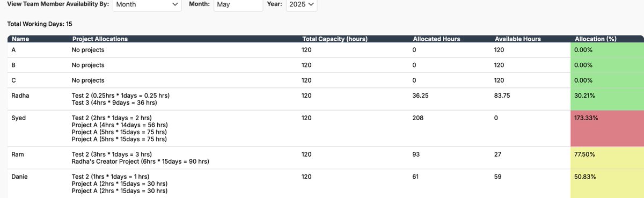The height and width of the screenshot is (198, 644).
Task: Expand the Year 2025 dropdown
Action: [x=301, y=5]
